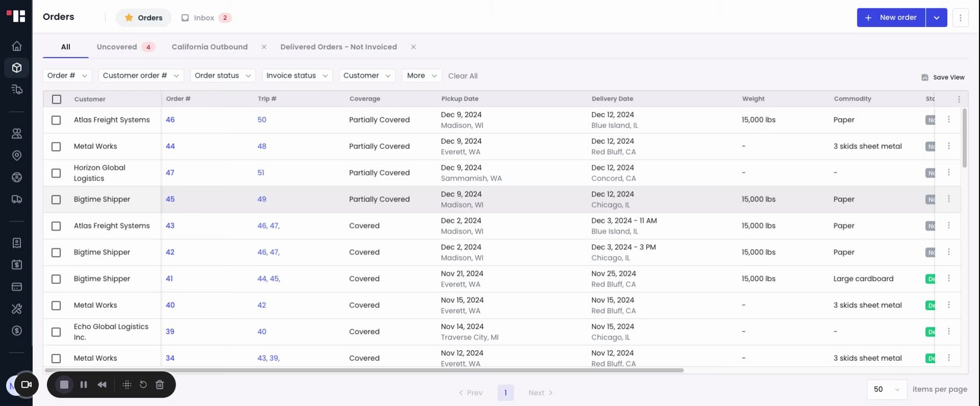Toggle the select-all header checkbox

point(56,99)
